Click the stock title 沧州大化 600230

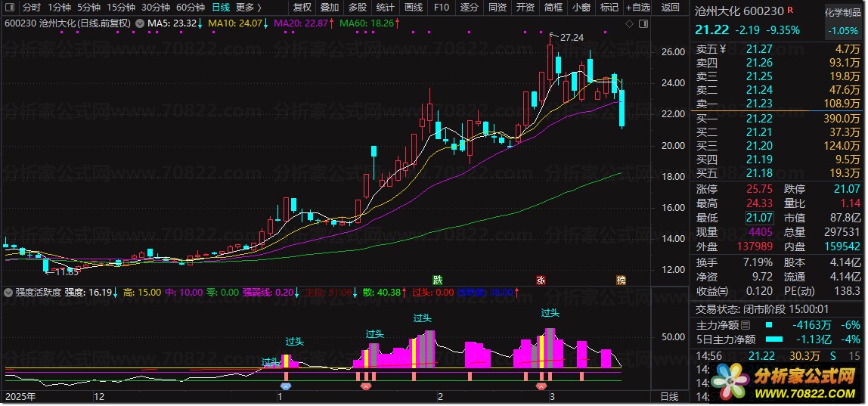click(x=739, y=11)
